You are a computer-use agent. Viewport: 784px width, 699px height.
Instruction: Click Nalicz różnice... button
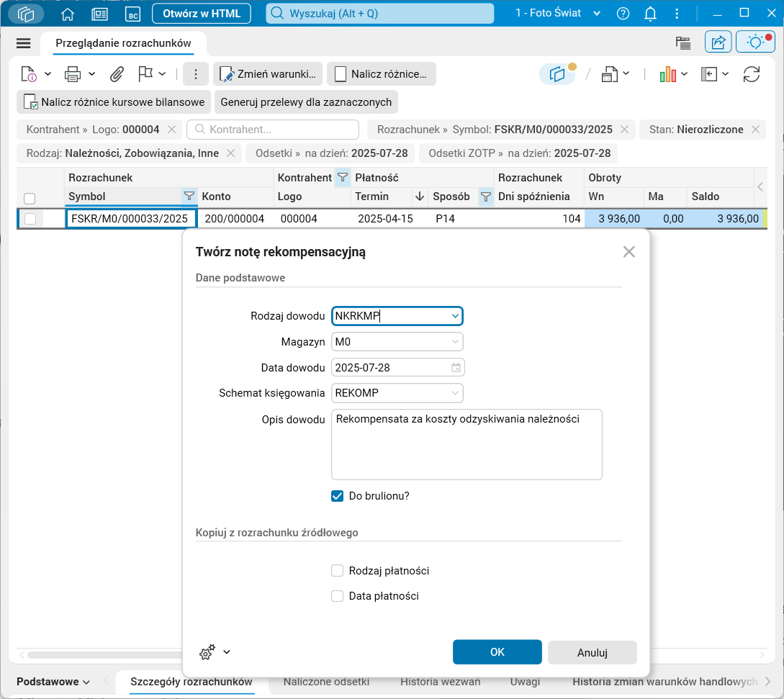tap(382, 74)
